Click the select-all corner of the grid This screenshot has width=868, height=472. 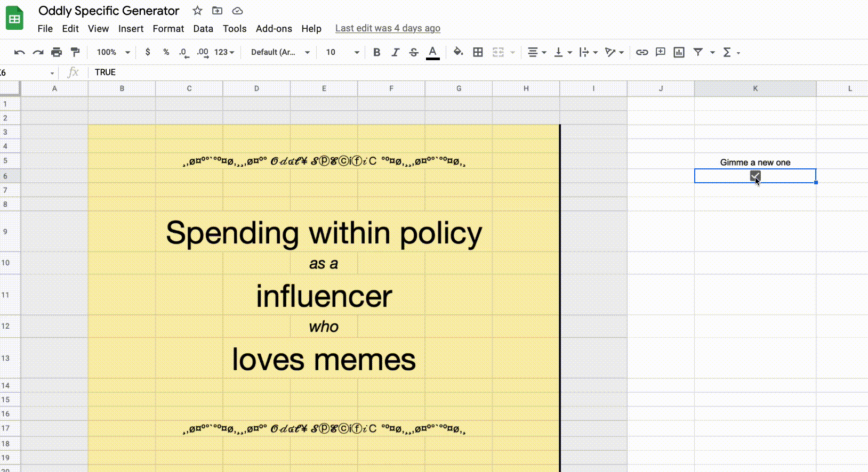[x=10, y=88]
